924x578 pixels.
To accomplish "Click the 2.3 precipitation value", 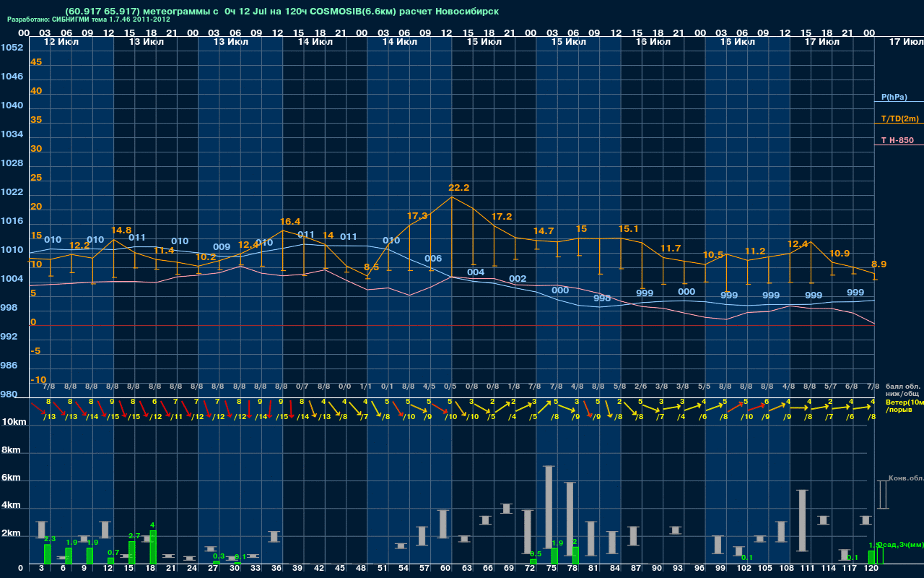I will pos(50,539).
